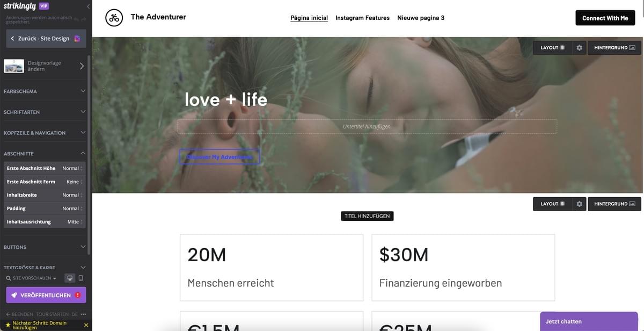
Task: Open the Instagram Features page tab
Action: [x=362, y=18]
